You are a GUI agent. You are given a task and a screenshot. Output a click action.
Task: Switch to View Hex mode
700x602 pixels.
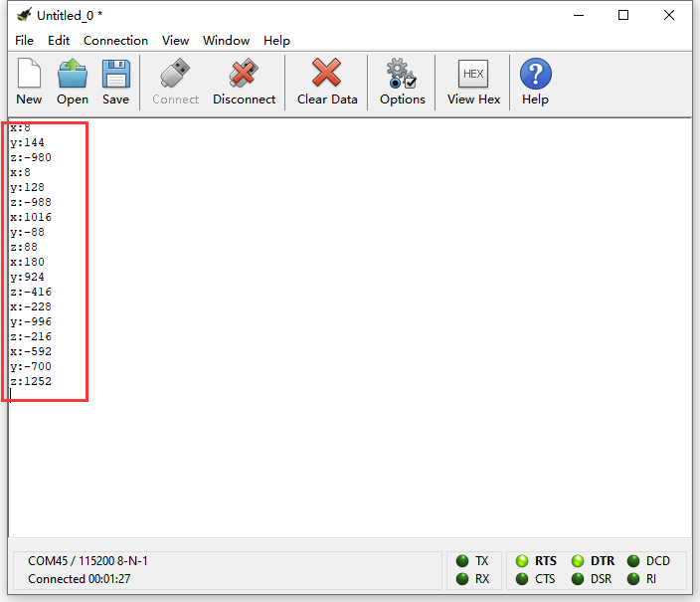474,81
